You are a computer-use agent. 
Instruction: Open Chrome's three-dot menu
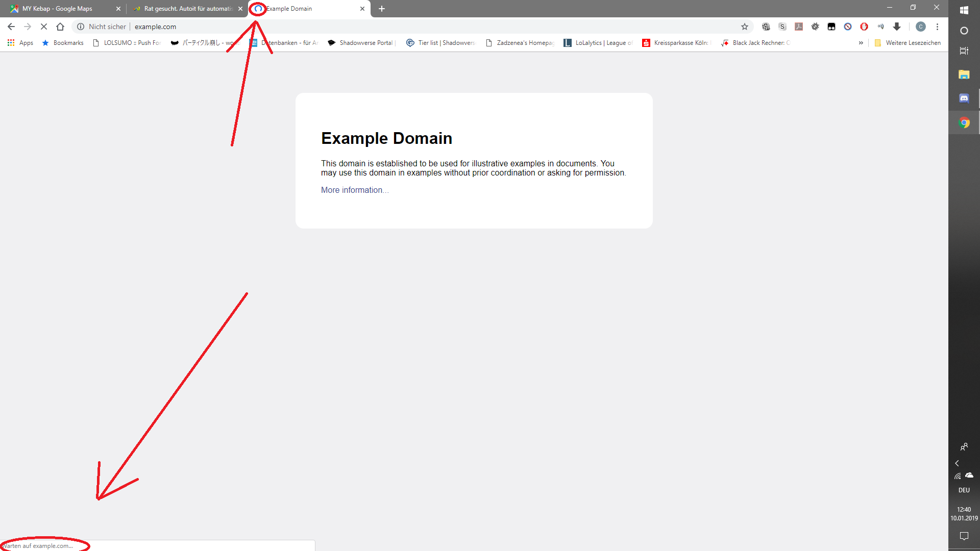coord(938,27)
